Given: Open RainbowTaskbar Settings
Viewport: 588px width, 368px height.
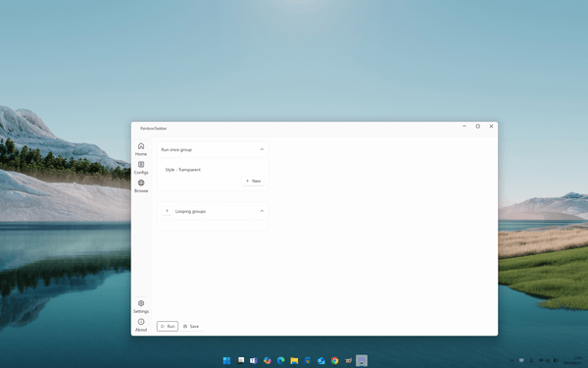Looking at the screenshot, I should 141,306.
